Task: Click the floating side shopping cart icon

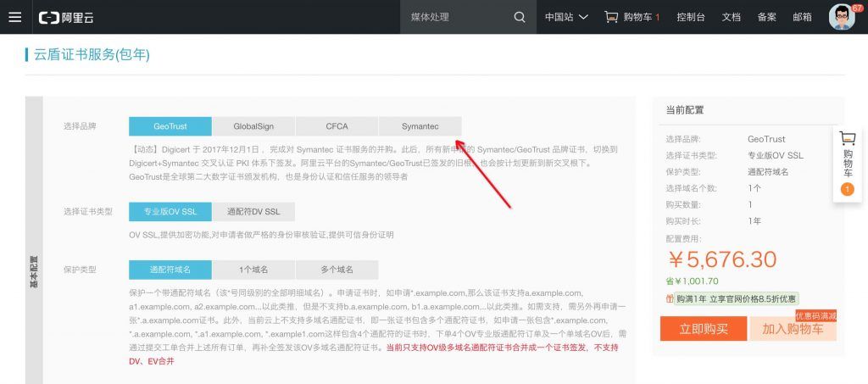Action: [848, 138]
